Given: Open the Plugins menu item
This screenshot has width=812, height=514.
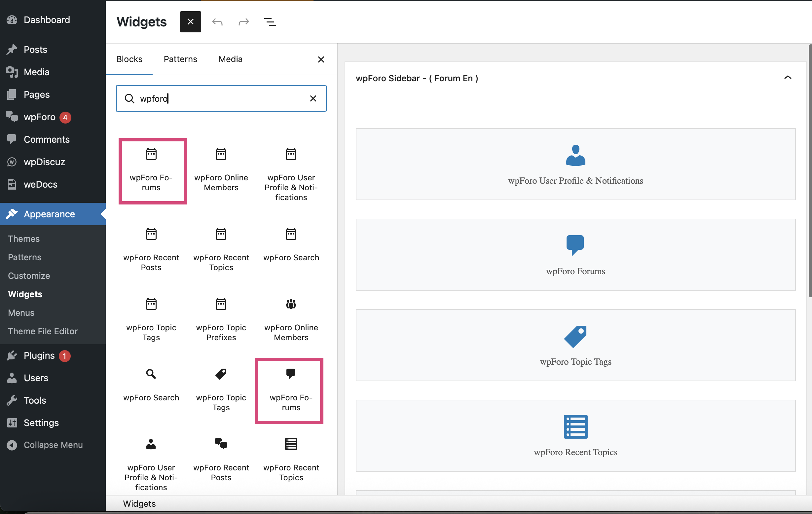Looking at the screenshot, I should [39, 355].
